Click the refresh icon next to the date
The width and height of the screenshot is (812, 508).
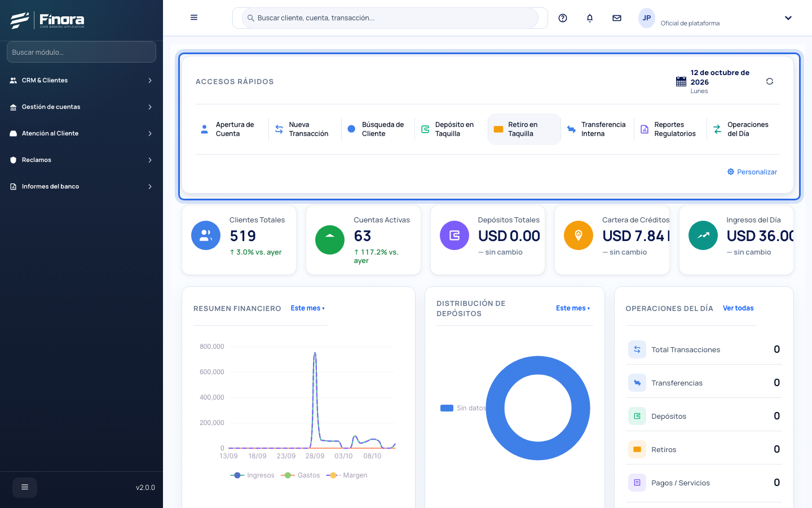[x=770, y=81]
